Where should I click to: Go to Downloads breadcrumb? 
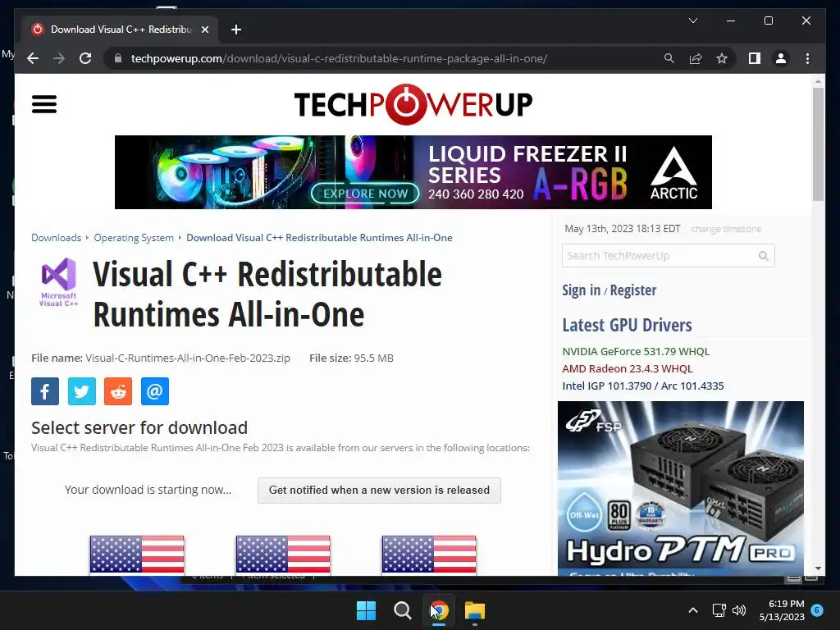[57, 237]
